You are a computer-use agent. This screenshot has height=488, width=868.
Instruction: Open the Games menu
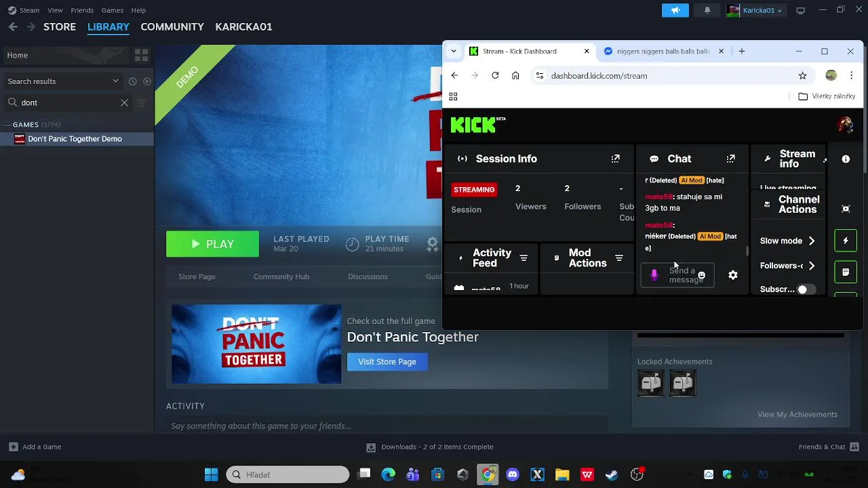113,10
